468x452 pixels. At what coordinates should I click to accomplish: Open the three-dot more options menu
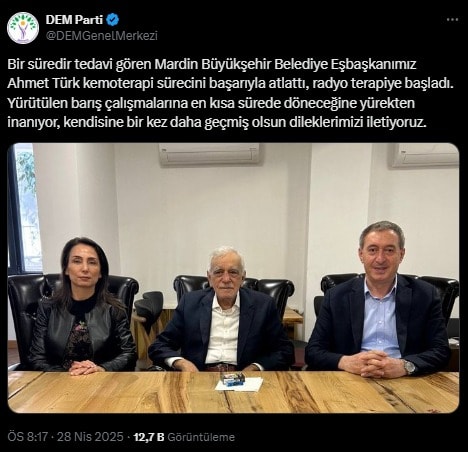[452, 20]
